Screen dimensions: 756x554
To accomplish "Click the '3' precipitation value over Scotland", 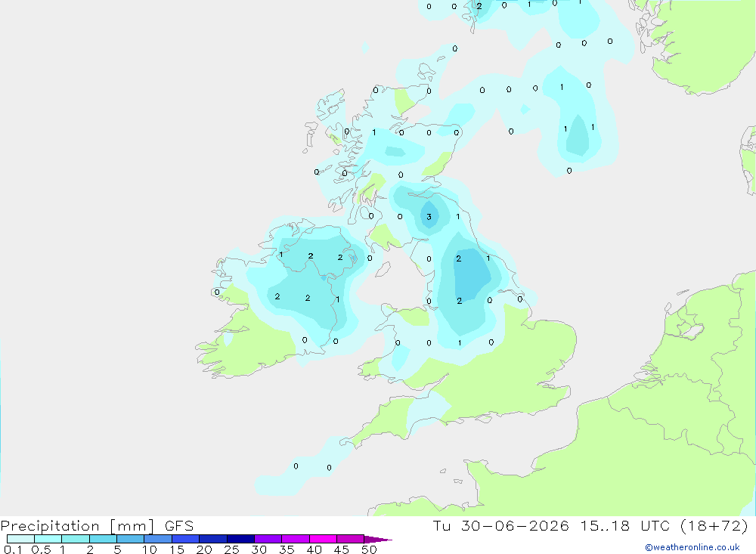I will (429, 217).
